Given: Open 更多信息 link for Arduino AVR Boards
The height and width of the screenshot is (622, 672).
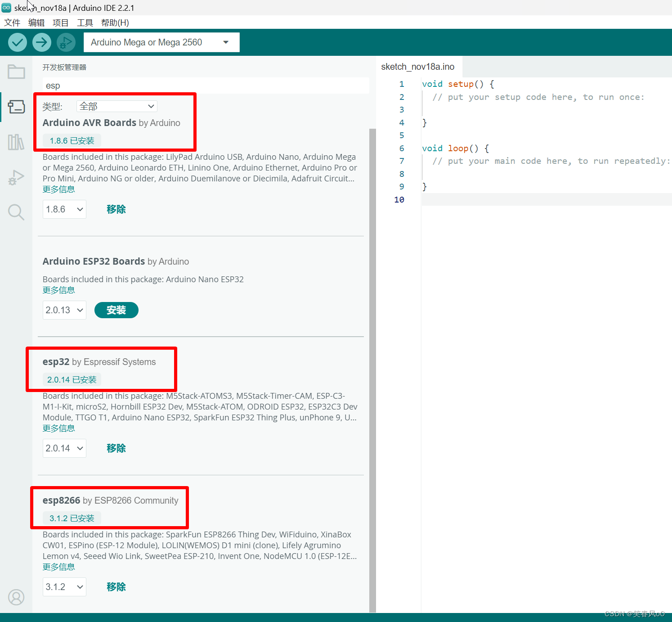Looking at the screenshot, I should [x=58, y=189].
